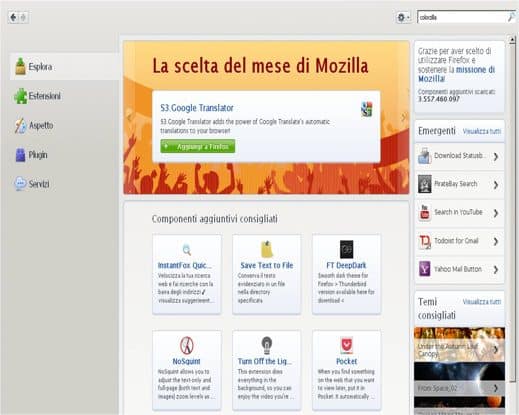The height and width of the screenshot is (415, 519).
Task: Click the add-on search input field
Action: click(x=462, y=17)
